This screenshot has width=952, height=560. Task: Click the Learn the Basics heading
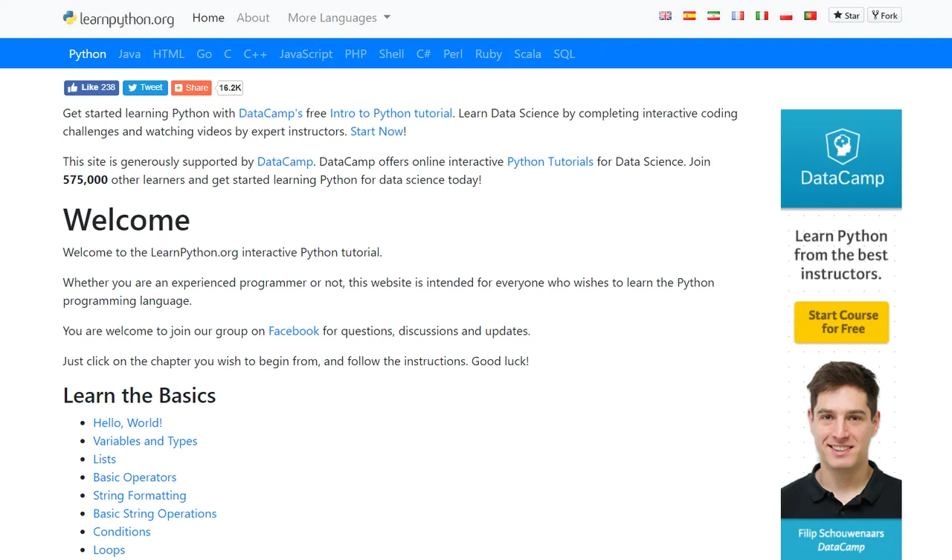coord(139,395)
